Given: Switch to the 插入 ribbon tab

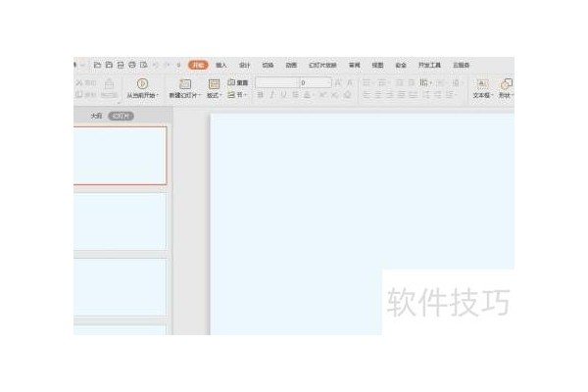Looking at the screenshot, I should [221, 65].
